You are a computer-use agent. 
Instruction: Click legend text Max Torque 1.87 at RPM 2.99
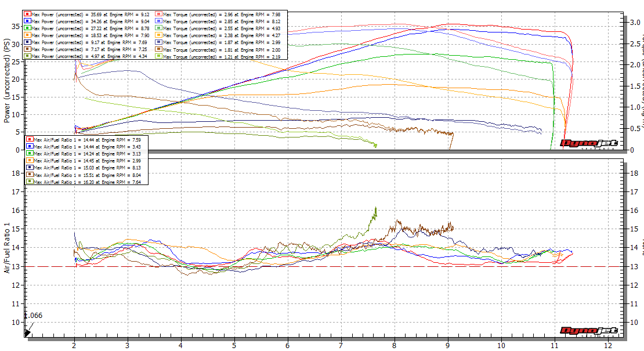[x=222, y=42]
